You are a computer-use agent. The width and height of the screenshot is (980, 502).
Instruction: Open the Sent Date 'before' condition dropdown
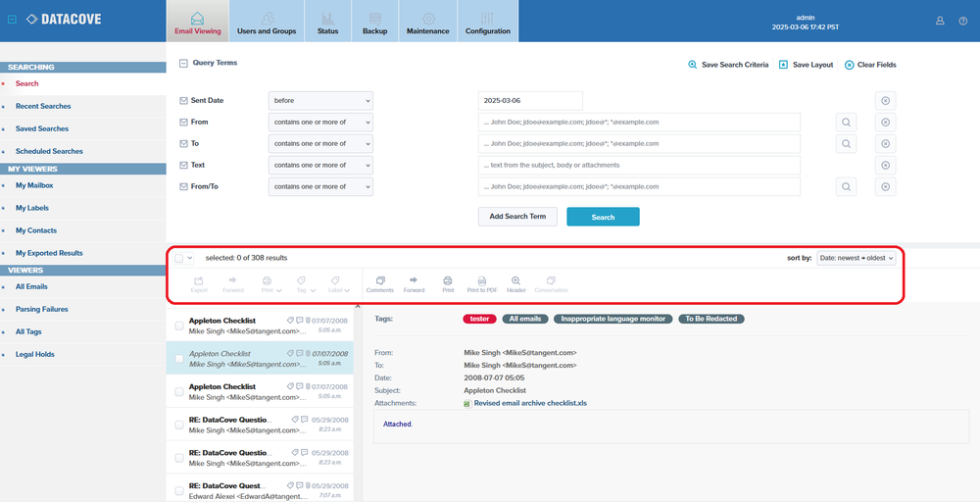320,101
